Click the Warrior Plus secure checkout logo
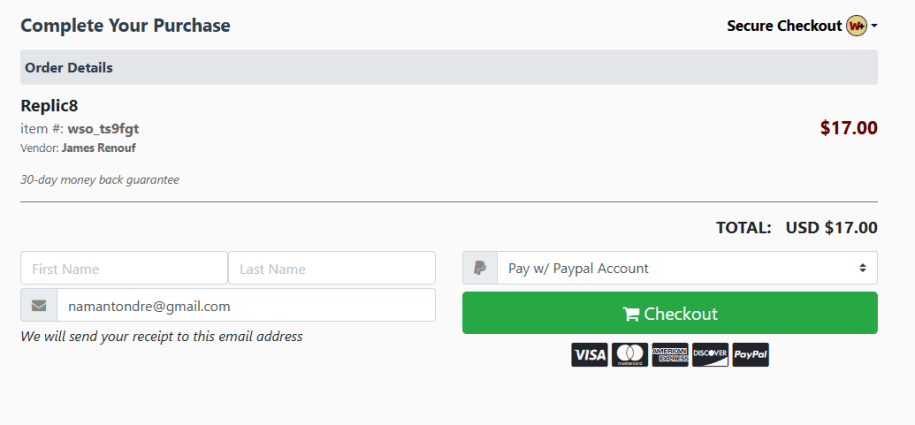The image size is (915, 425). tap(857, 26)
